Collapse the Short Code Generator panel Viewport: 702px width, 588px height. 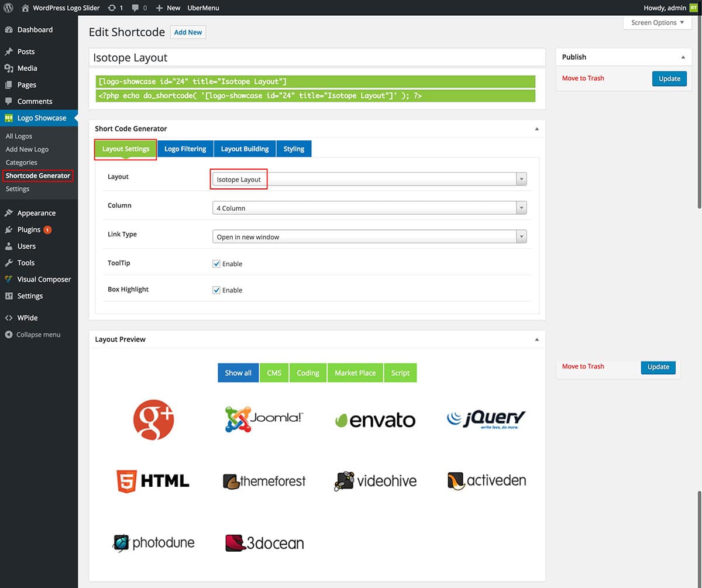537,129
